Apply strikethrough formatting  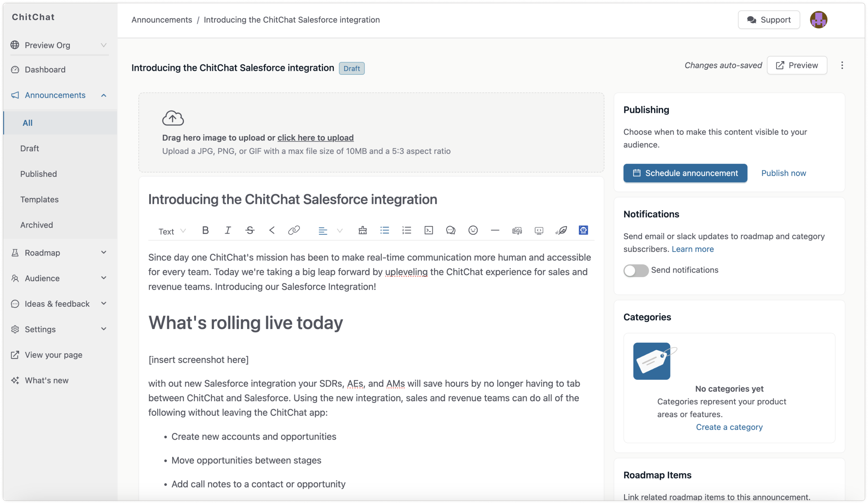pyautogui.click(x=250, y=230)
